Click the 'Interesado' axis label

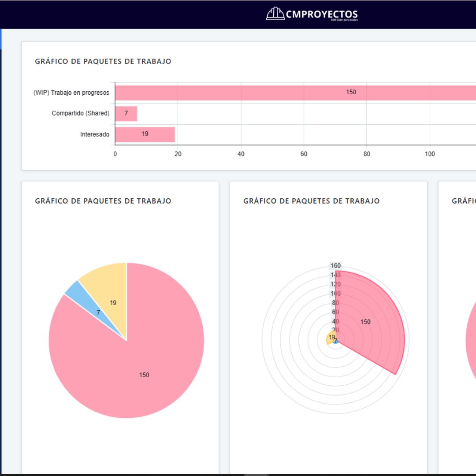click(x=94, y=134)
